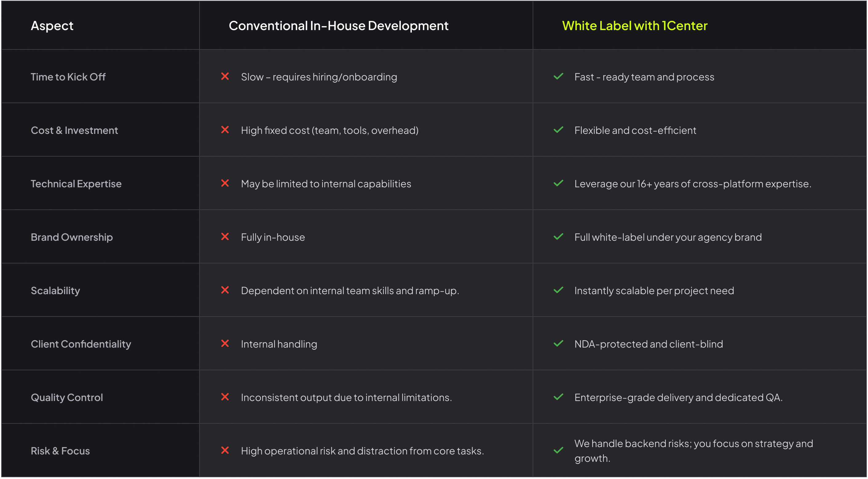Click the green checkmark next to Flexible and cost-efficient

pyautogui.click(x=558, y=130)
